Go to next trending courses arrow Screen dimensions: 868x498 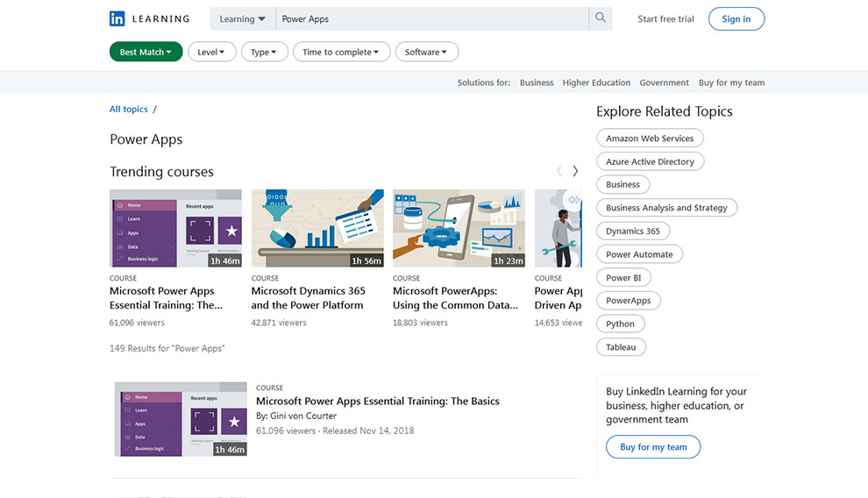point(575,171)
